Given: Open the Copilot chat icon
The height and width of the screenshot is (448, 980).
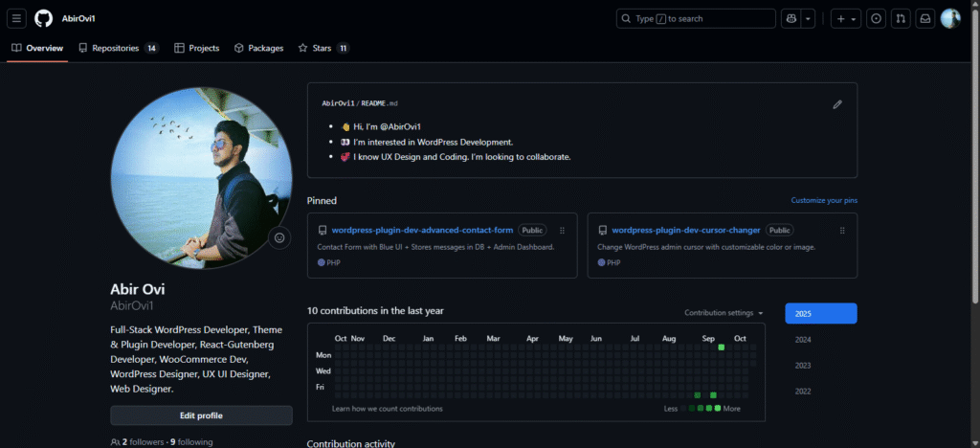Looking at the screenshot, I should click(791, 18).
